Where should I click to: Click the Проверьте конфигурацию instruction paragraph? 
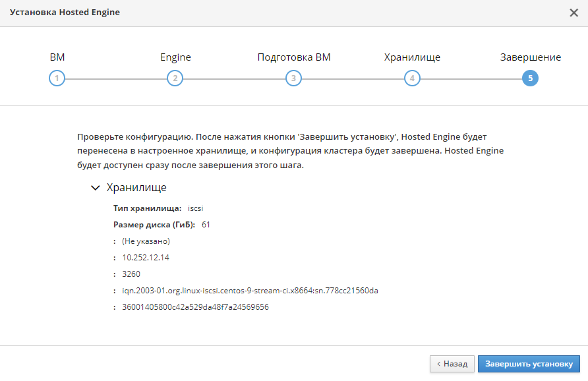tap(291, 151)
